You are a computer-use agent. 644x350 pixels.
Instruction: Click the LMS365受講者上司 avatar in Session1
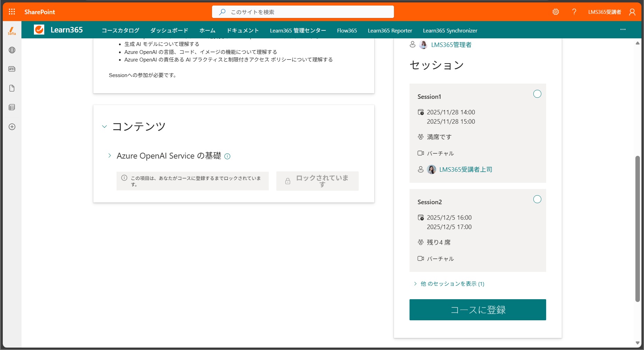pos(431,169)
